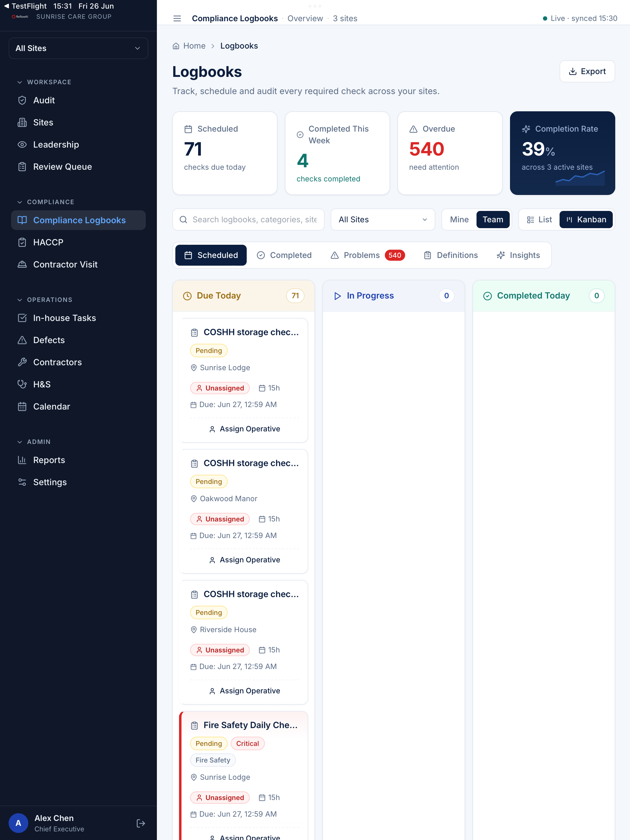Open the All Sites sidebar selector

[78, 48]
